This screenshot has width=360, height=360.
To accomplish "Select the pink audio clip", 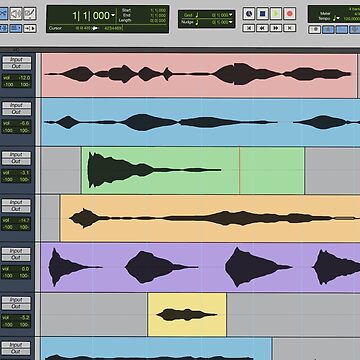I will tap(199, 76).
